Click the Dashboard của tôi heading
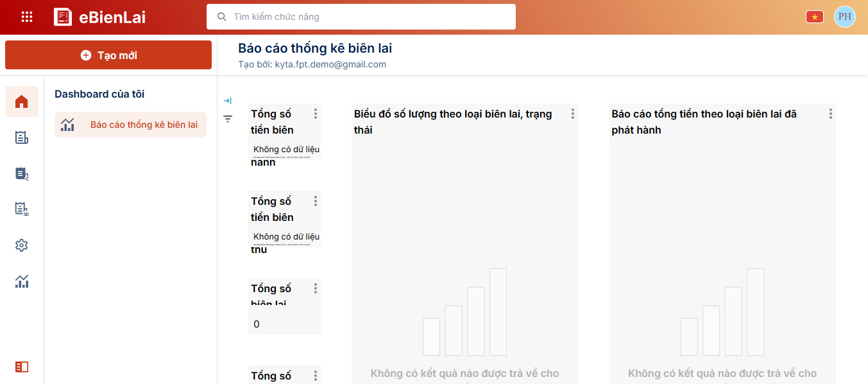 click(x=99, y=94)
